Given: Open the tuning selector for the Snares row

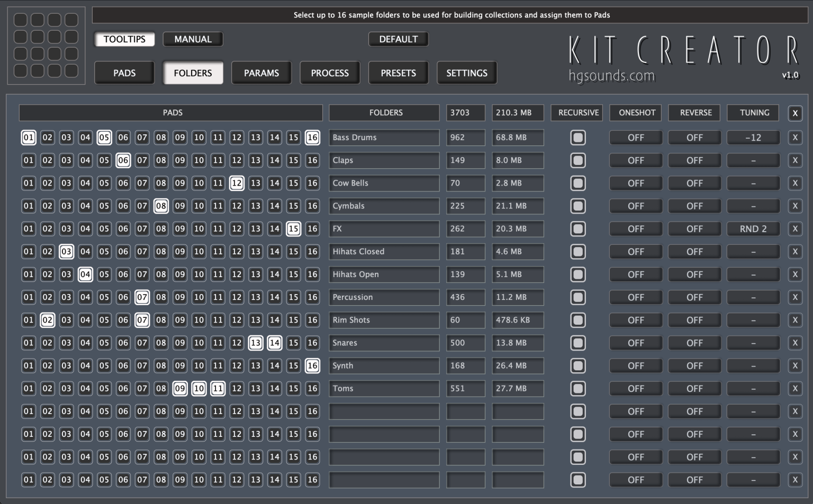Looking at the screenshot, I should 753,343.
